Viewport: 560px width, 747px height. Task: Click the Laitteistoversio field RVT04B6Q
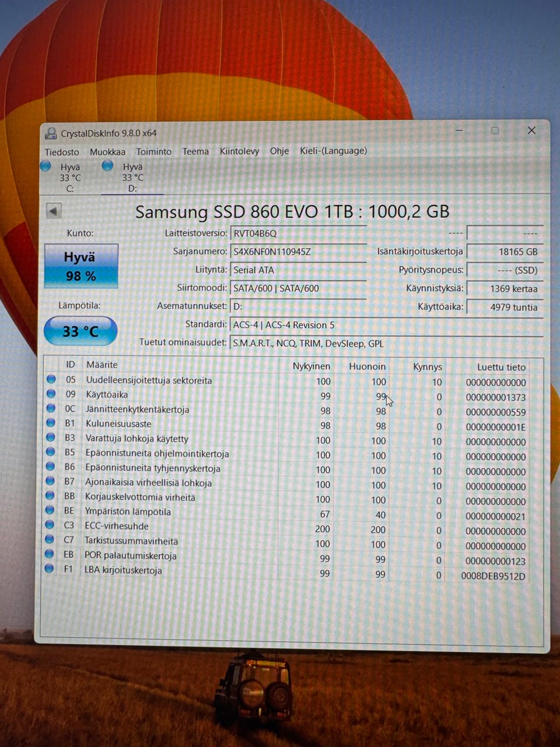[298, 233]
